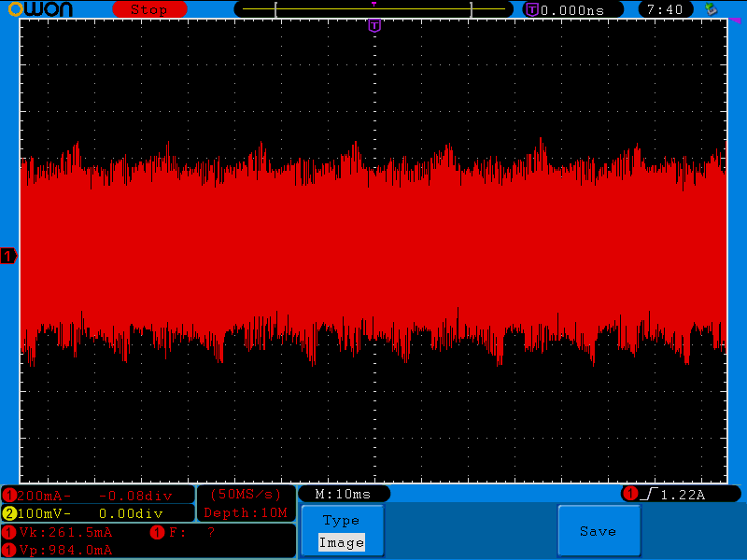Screen dimensions: 747x560
Task: Click the red badge beside the Vk measurement
Action: (8, 532)
